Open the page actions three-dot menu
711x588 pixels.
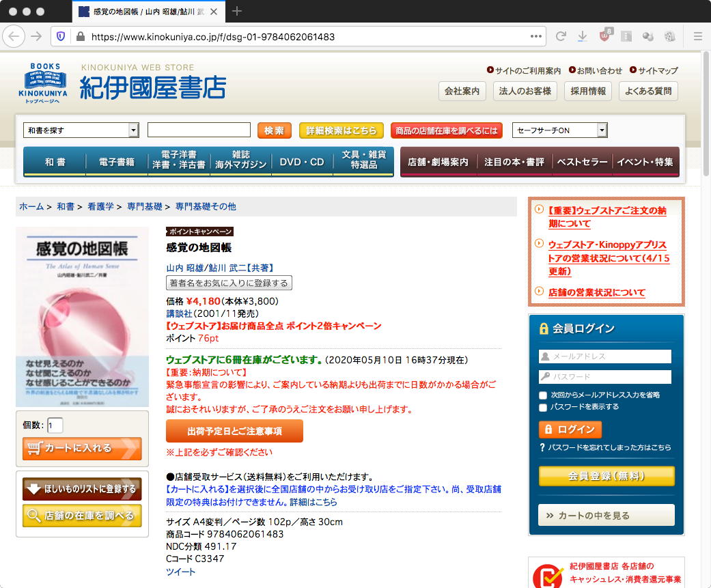[535, 36]
